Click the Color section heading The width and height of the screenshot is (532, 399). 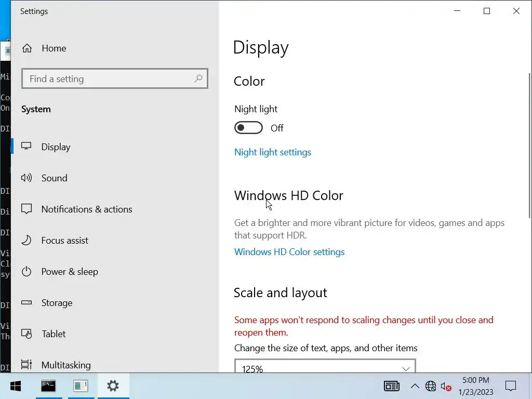tap(249, 82)
